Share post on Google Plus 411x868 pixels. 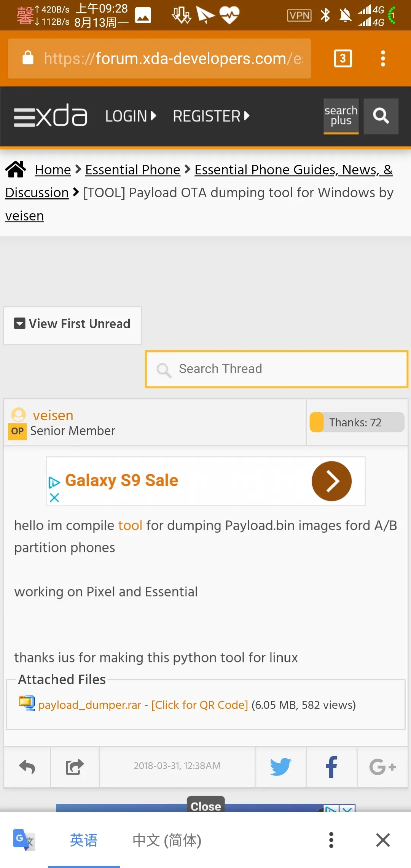pyautogui.click(x=382, y=766)
